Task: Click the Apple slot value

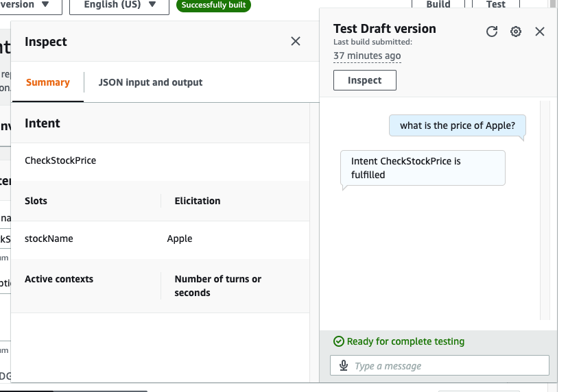Action: click(x=180, y=239)
